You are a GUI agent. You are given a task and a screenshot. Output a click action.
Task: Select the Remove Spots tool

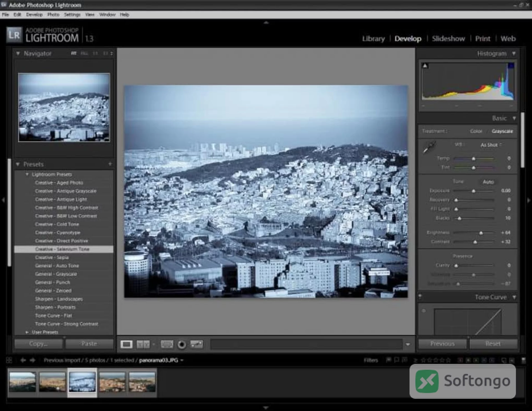coord(197,344)
